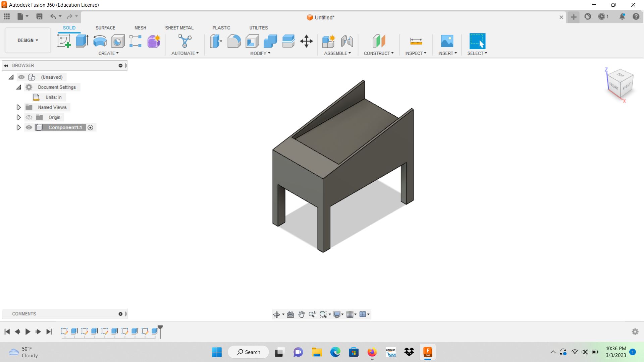Activate the Extrude tool
The image size is (644, 362).
click(x=82, y=41)
